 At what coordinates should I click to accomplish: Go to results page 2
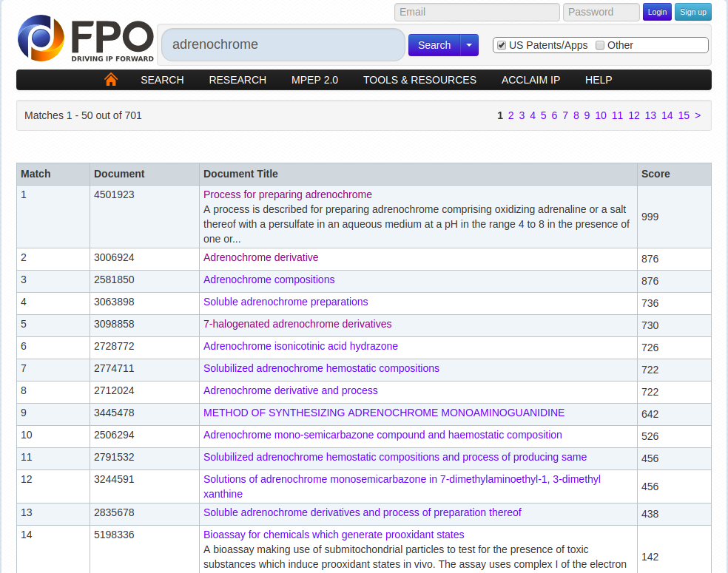tap(510, 115)
